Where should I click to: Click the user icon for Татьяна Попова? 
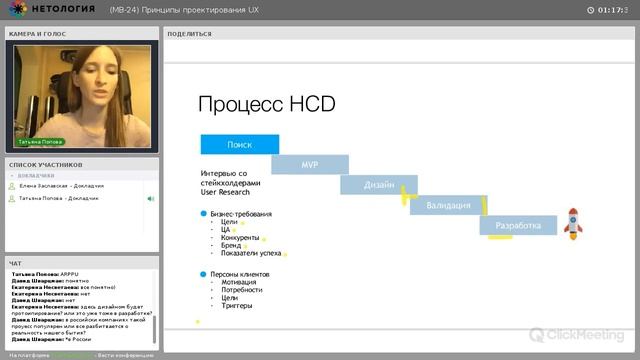[12, 199]
